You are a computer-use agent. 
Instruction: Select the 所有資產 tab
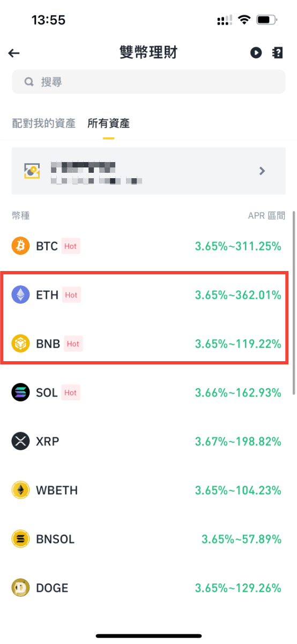coord(109,123)
